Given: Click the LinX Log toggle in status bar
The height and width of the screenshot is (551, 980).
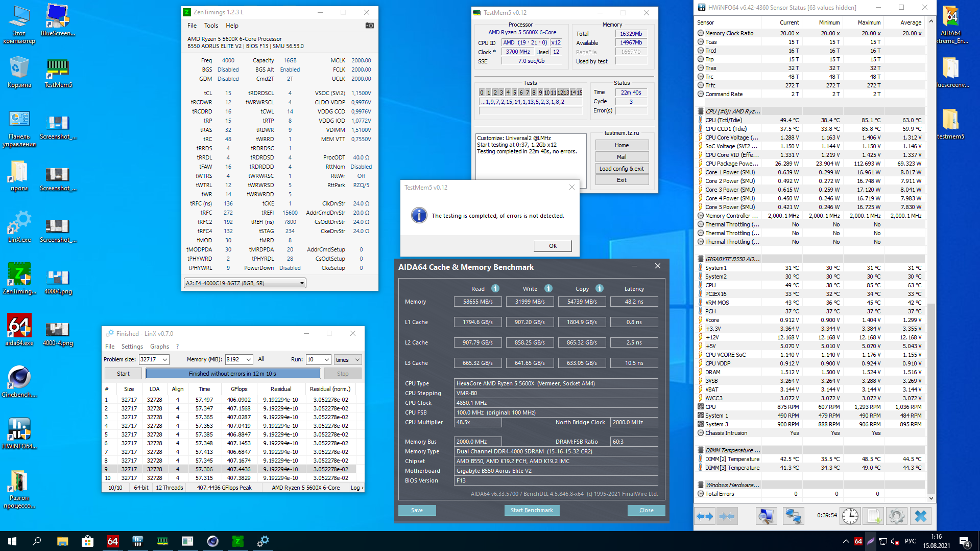Looking at the screenshot, I should pos(357,488).
